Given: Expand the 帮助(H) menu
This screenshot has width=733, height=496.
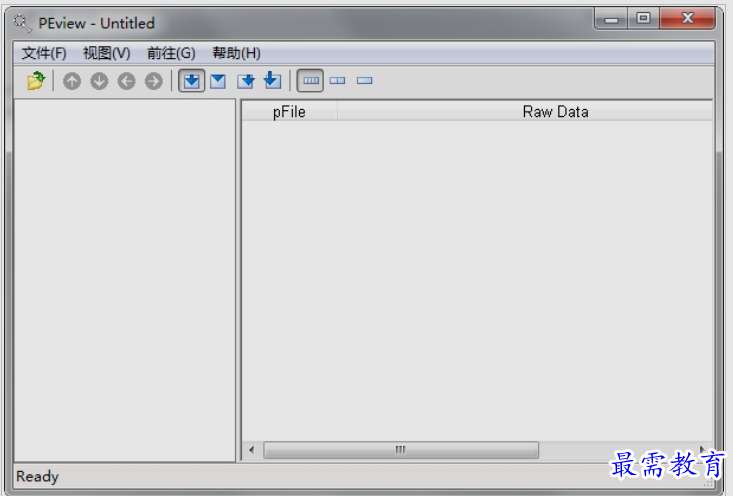Looking at the screenshot, I should click(x=236, y=53).
